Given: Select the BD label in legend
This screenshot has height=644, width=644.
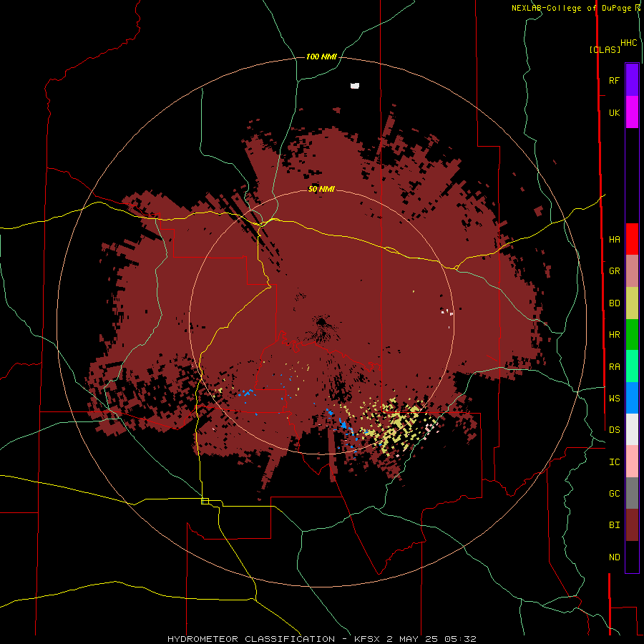Looking at the screenshot, I should click(x=614, y=303).
